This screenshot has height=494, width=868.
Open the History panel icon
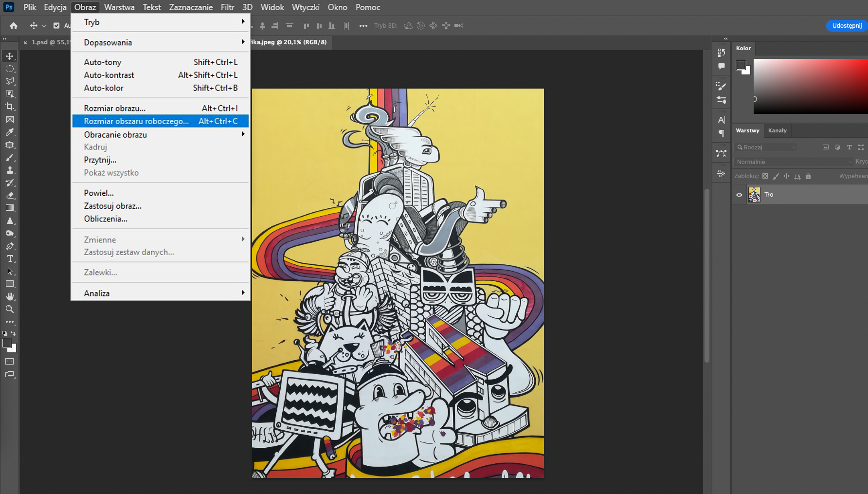(x=722, y=53)
